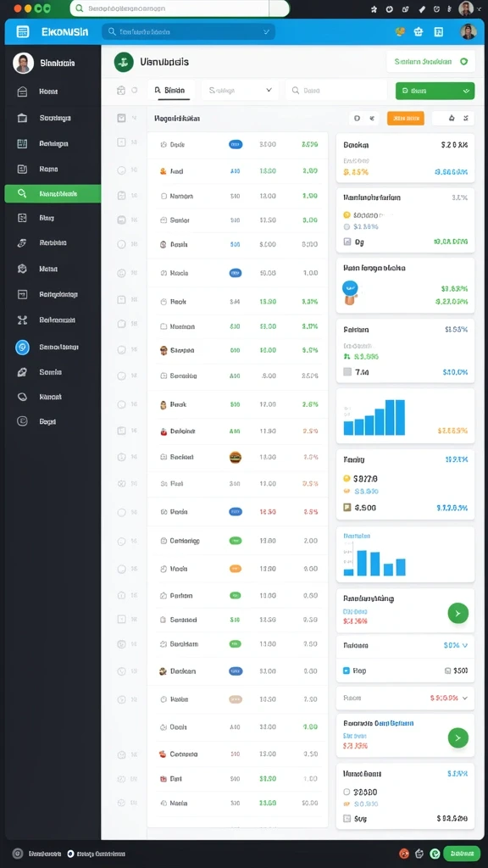The width and height of the screenshot is (488, 868).
Task: Click the green circular icon beside the page title
Action: [x=124, y=62]
